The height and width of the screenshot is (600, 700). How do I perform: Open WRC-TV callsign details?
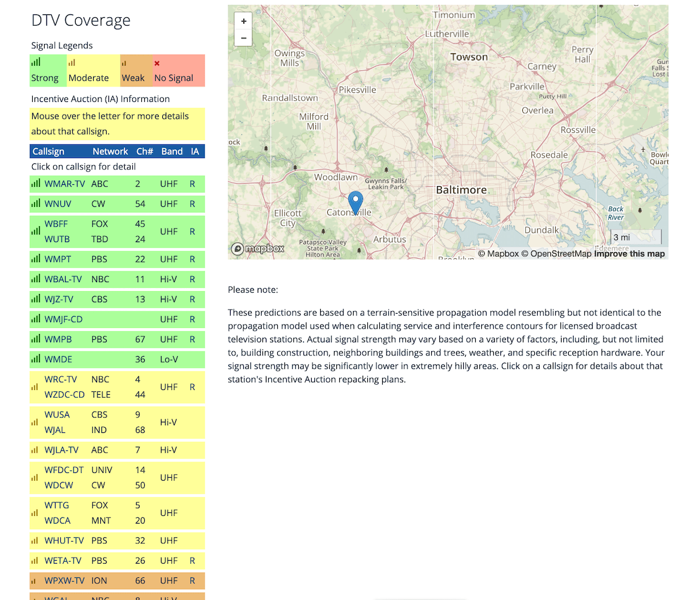(x=61, y=379)
